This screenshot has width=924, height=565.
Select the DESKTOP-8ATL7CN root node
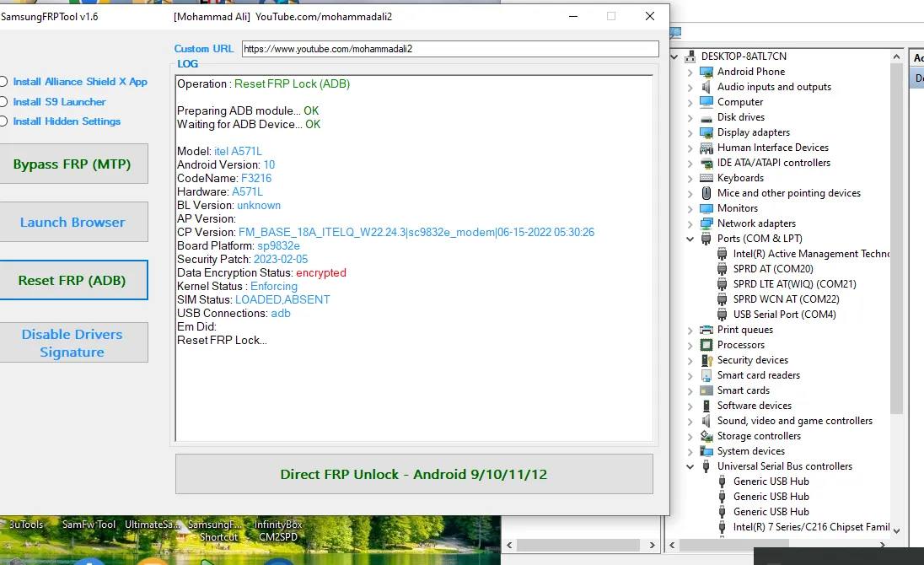(x=743, y=56)
